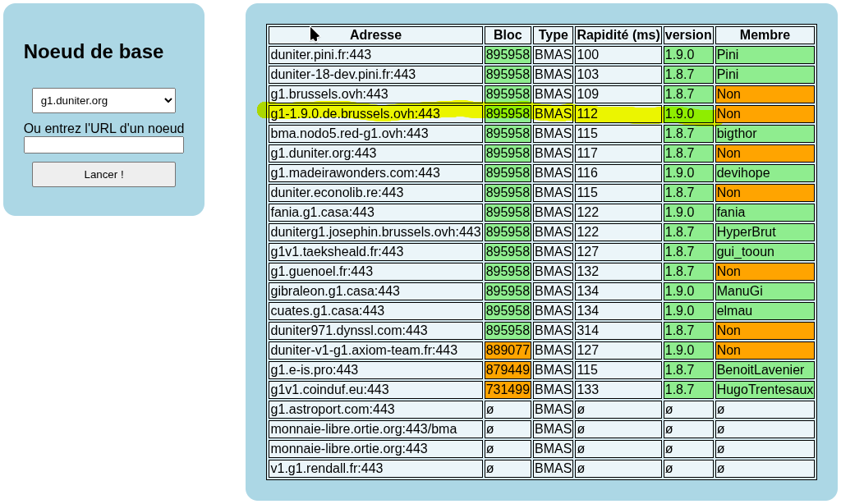The width and height of the screenshot is (841, 504).
Task: Click the g1.astroport.com:443 address cell
Action: (x=375, y=410)
